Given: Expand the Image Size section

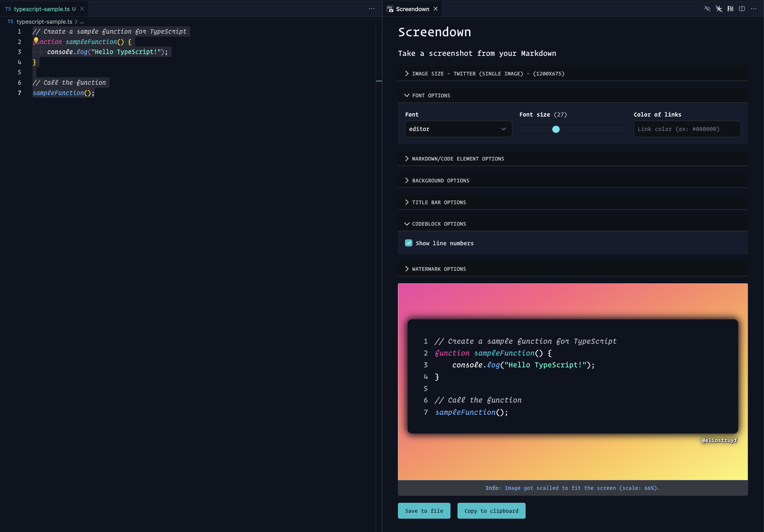Looking at the screenshot, I should click(x=488, y=74).
